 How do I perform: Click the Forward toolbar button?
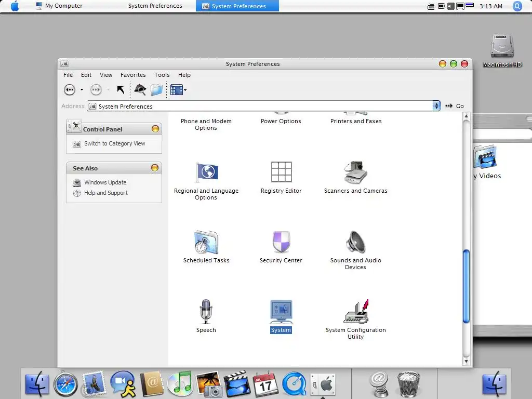coord(96,90)
